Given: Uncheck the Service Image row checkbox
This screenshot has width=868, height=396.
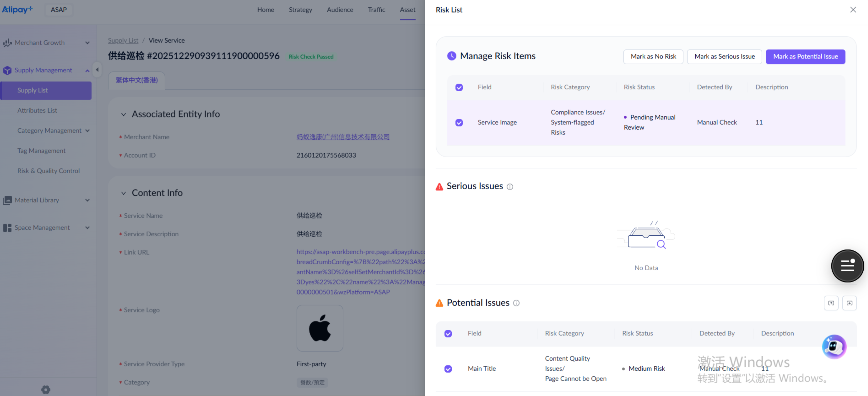Looking at the screenshot, I should (x=459, y=123).
